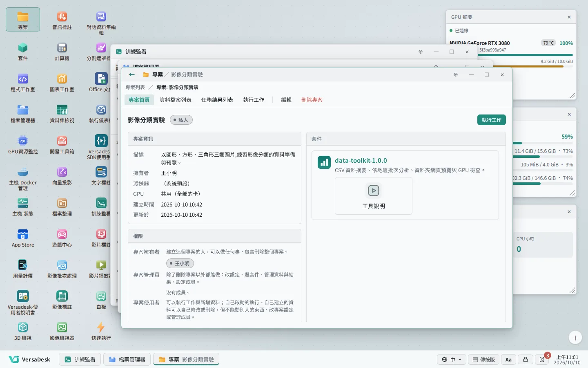This screenshot has height=368, width=588.
Task: Launch the 快速執行 lightning icon
Action: click(101, 330)
